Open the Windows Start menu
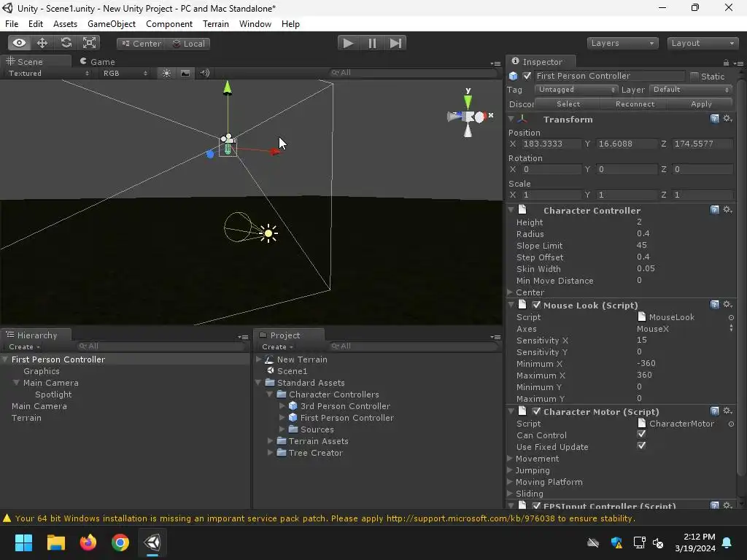This screenshot has height=560, width=747. tap(23, 542)
